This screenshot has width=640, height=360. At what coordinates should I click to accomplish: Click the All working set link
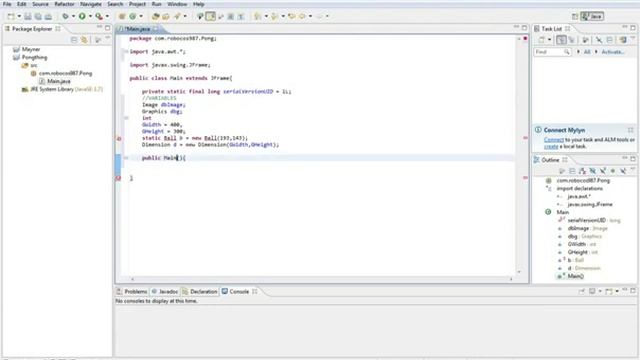[587, 52]
